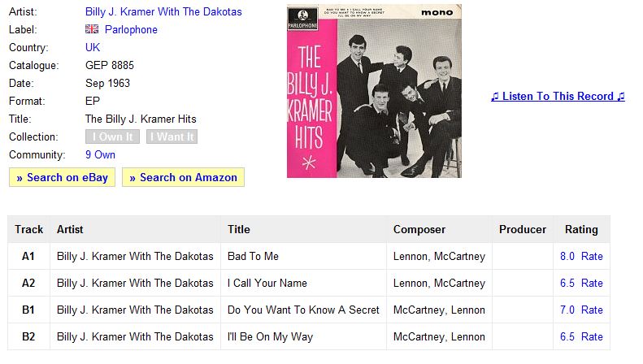643x364 pixels.
Task: Click the Rating column header
Action: pyautogui.click(x=581, y=229)
